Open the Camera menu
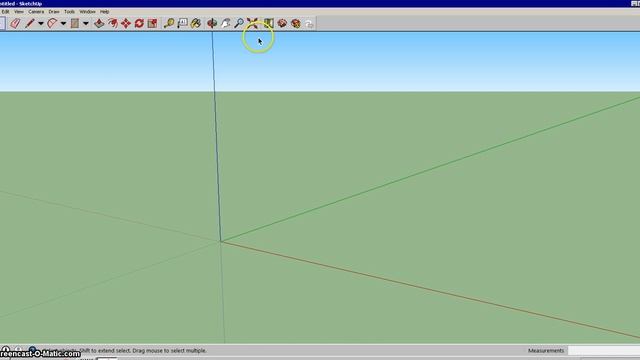Screen dimensions: 640x360 tap(36, 12)
